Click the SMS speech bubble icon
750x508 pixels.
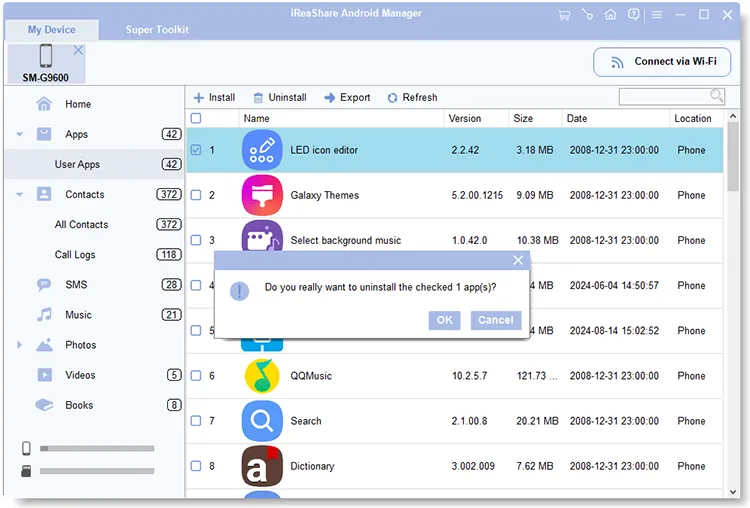[44, 285]
